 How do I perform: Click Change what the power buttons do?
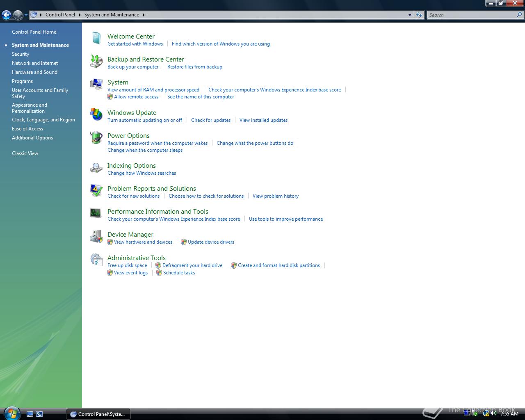255,143
